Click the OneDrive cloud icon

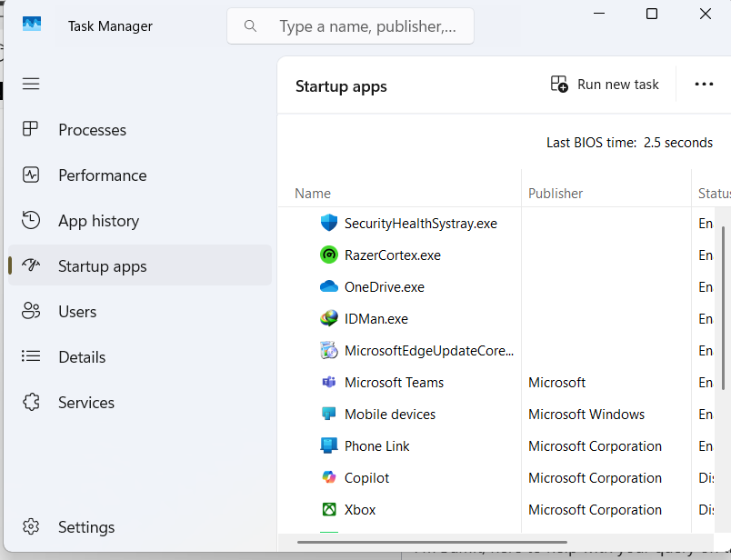click(328, 286)
